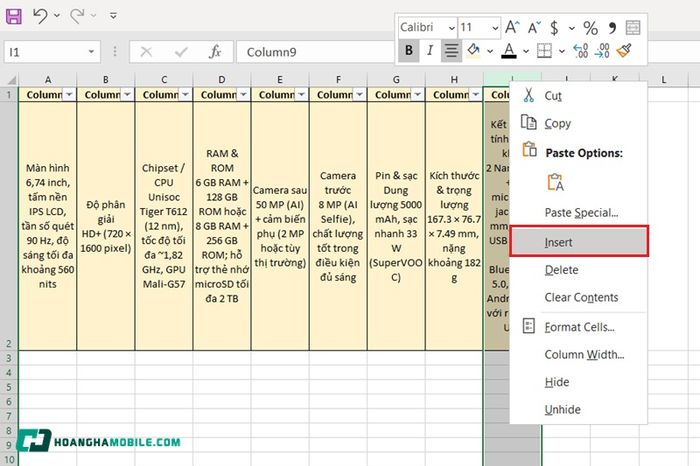Image resolution: width=700 pixels, height=466 pixels.
Task: Click the insert function fx icon
Action: pos(215,52)
